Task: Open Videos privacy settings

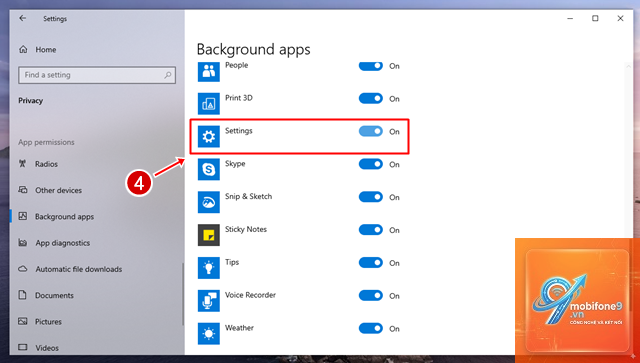Action: point(47,348)
